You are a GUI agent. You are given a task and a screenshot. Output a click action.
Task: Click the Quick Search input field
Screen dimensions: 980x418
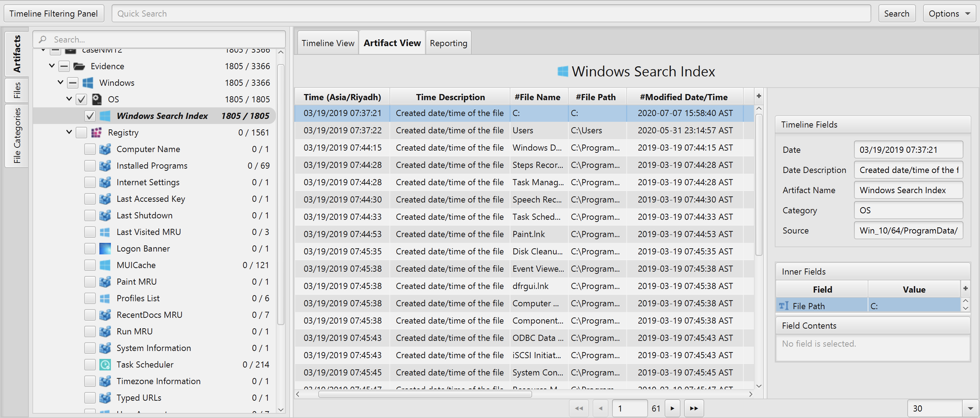(491, 14)
